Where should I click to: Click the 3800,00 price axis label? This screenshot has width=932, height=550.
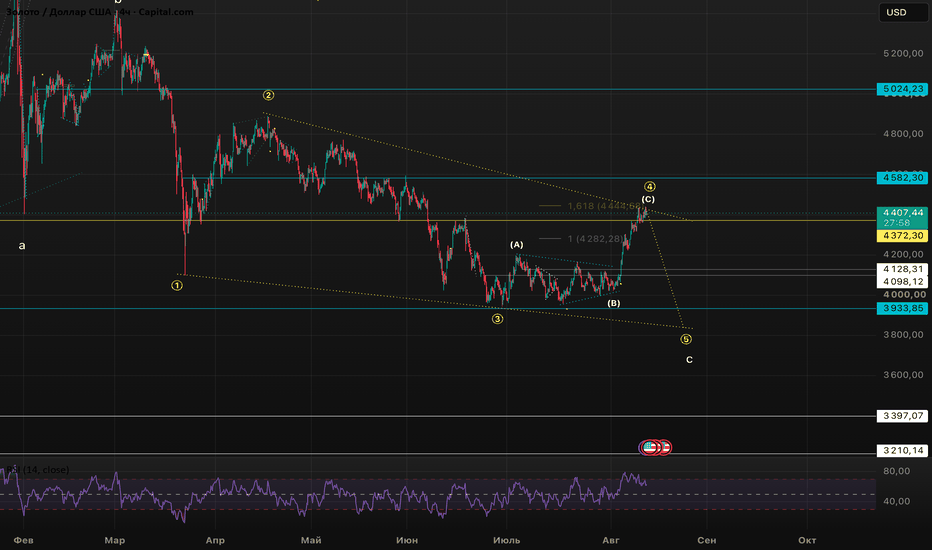[x=903, y=335]
